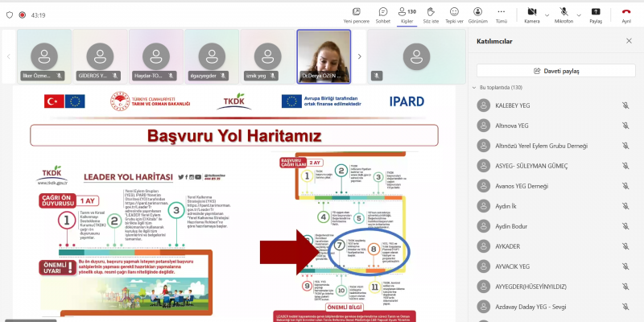644x322 pixels.
Task: Click AYKADER muted microphone icon
Action: [625, 246]
